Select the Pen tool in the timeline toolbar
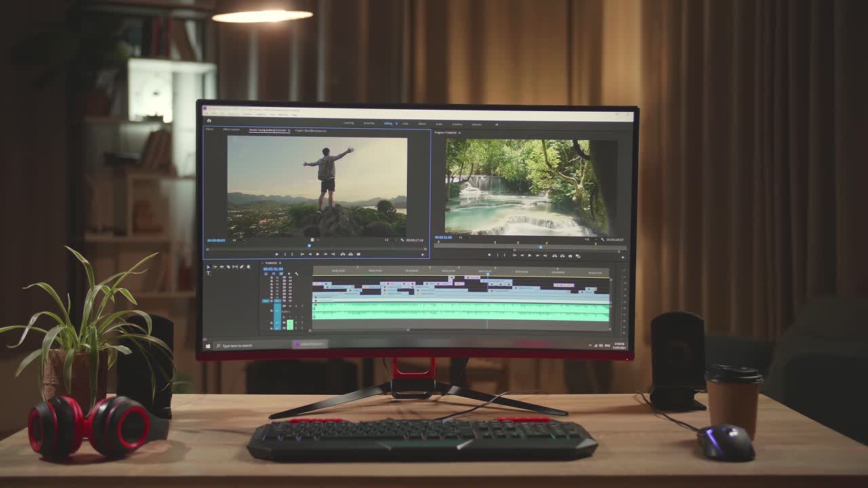The image size is (868, 488). click(241, 267)
